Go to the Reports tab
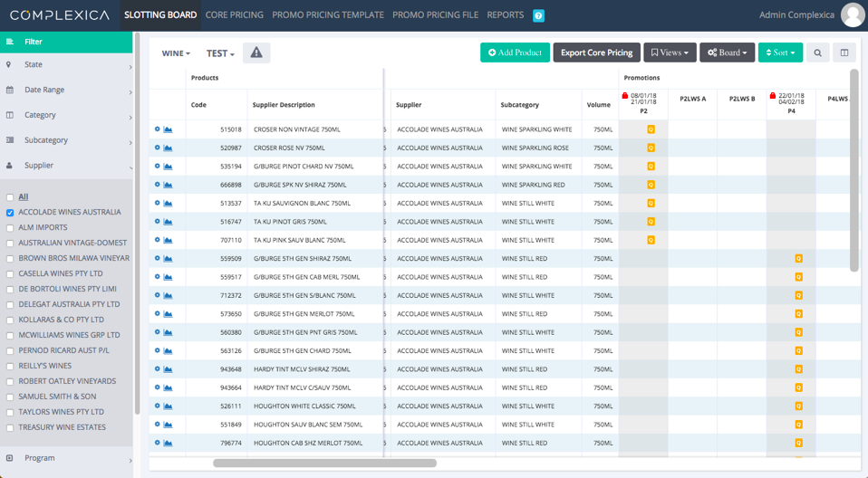This screenshot has height=478, width=868. tap(506, 14)
